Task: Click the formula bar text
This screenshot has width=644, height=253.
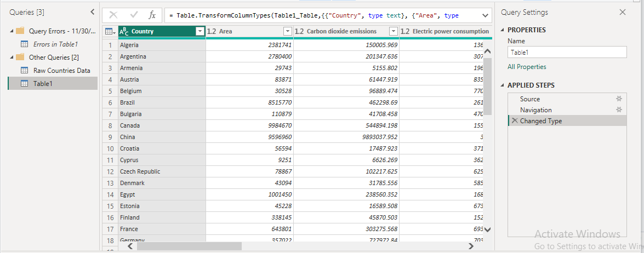Action: pyautogui.click(x=314, y=15)
